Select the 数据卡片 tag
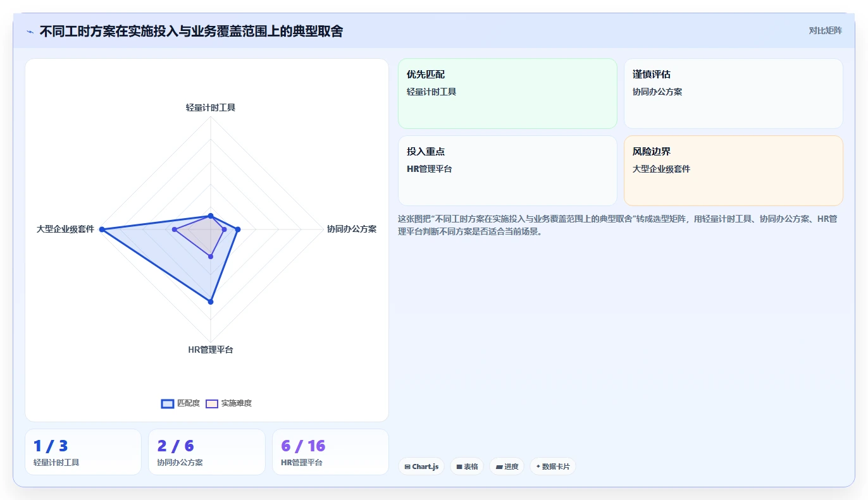This screenshot has width=868, height=500. tap(553, 466)
